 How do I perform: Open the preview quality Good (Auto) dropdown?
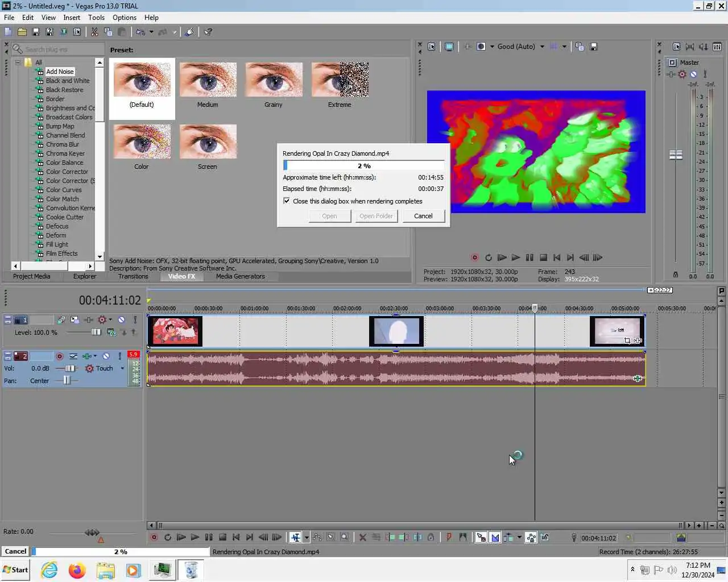click(542, 47)
